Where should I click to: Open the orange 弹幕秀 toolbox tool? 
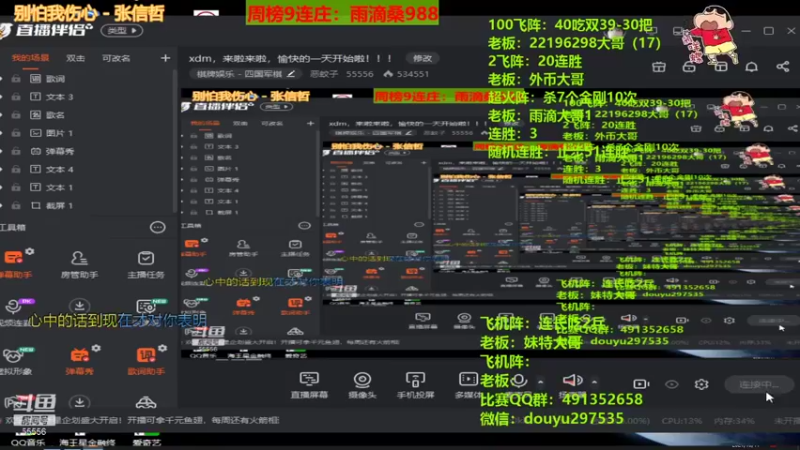tap(79, 361)
